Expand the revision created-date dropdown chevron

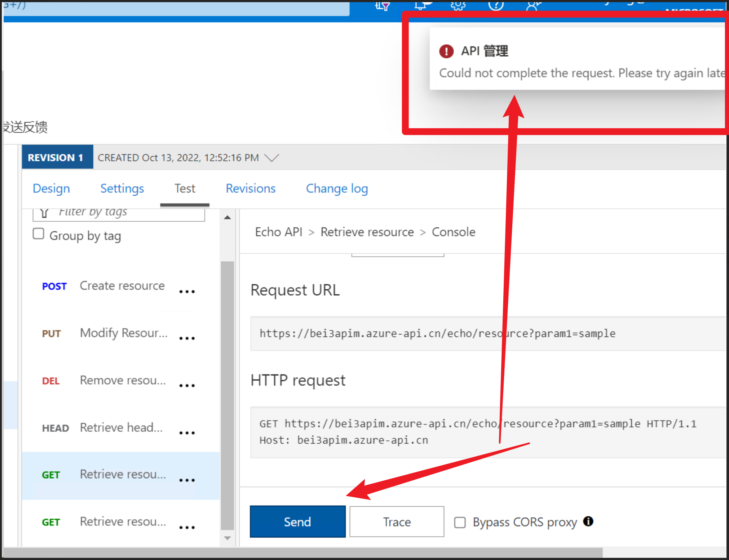coord(271,157)
